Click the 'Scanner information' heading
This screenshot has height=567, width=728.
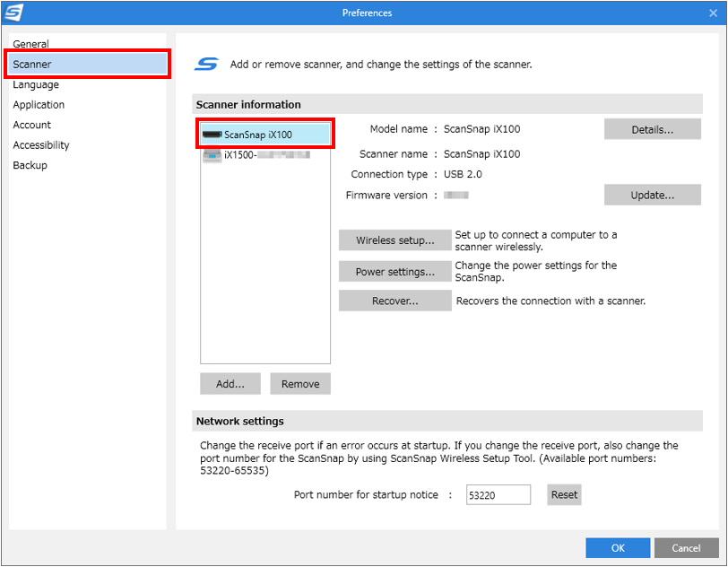(x=248, y=105)
